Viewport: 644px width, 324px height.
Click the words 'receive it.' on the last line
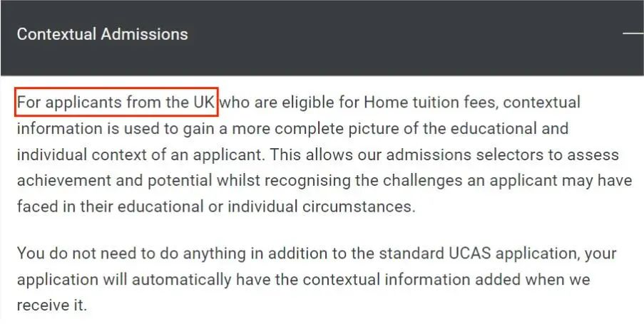pyautogui.click(x=52, y=305)
